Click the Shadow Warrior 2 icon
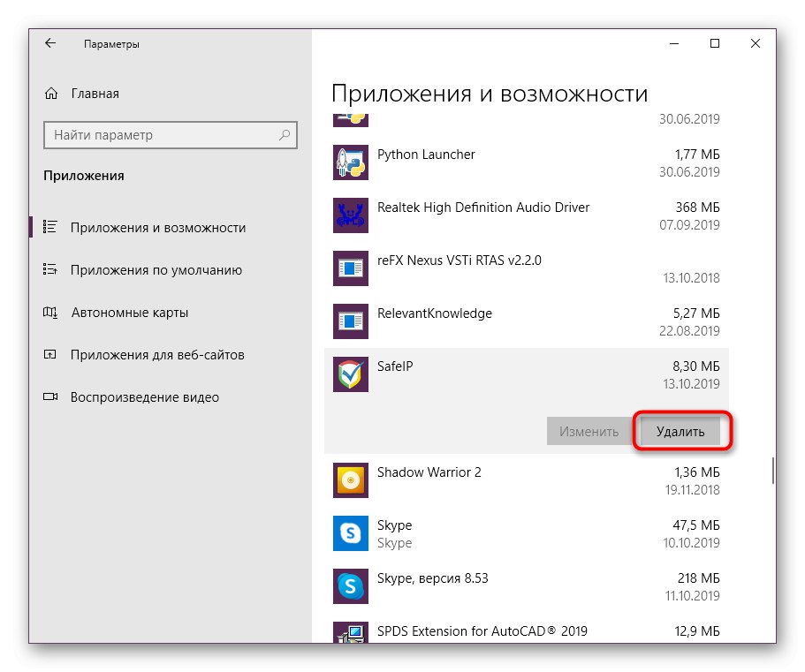The width and height of the screenshot is (805, 672). (350, 480)
